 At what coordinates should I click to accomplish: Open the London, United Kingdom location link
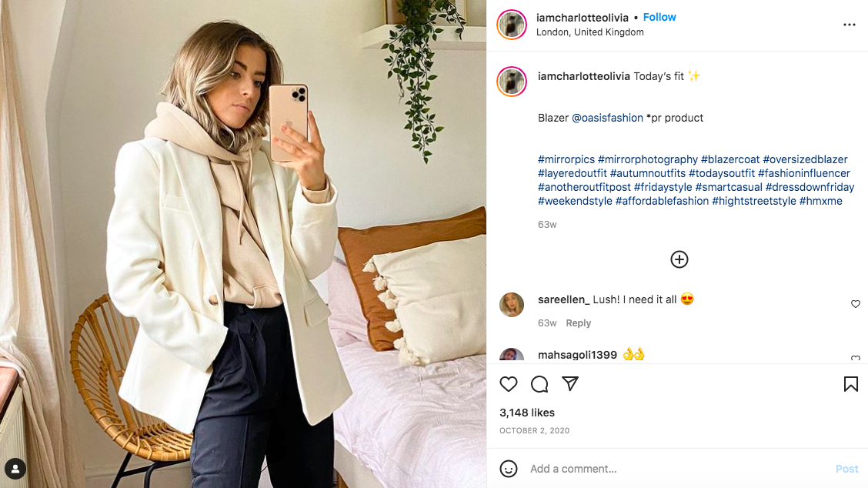click(x=589, y=32)
